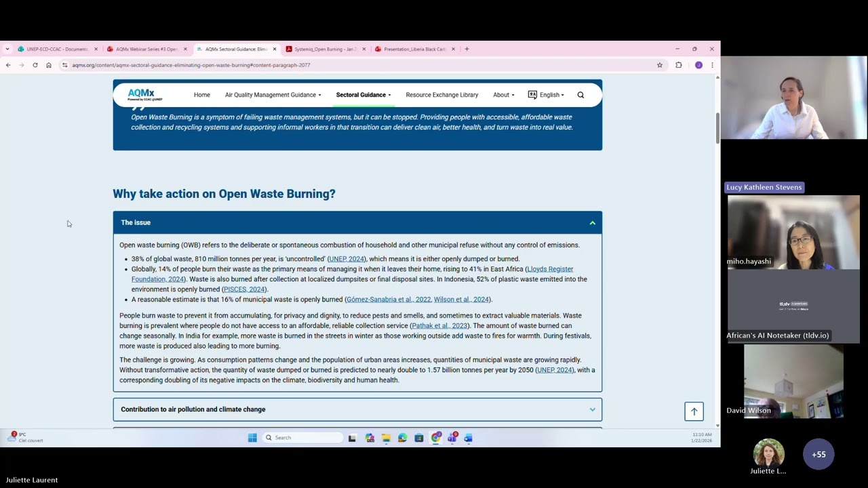Show the +55 more participants
The image size is (868, 488).
coord(818,454)
